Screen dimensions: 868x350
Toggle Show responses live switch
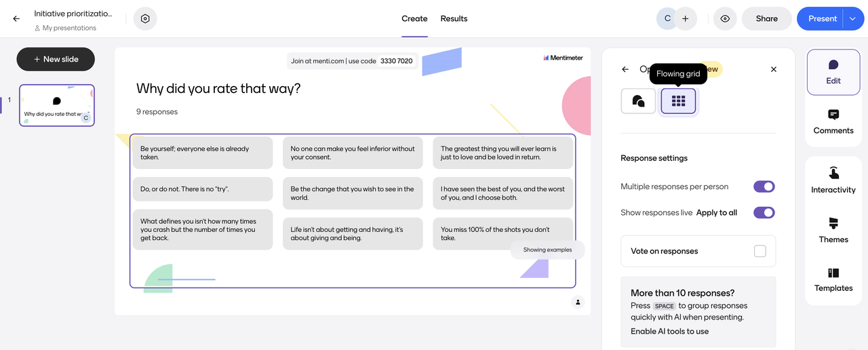(764, 212)
